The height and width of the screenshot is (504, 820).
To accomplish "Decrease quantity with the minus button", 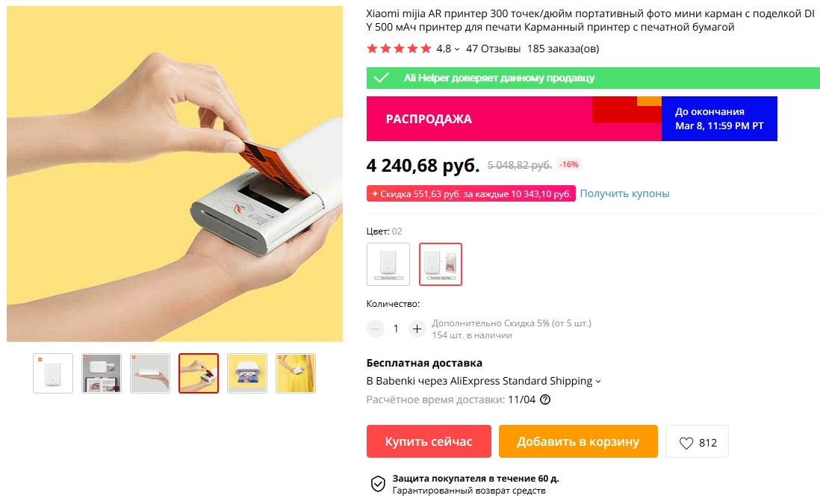I will [375, 329].
